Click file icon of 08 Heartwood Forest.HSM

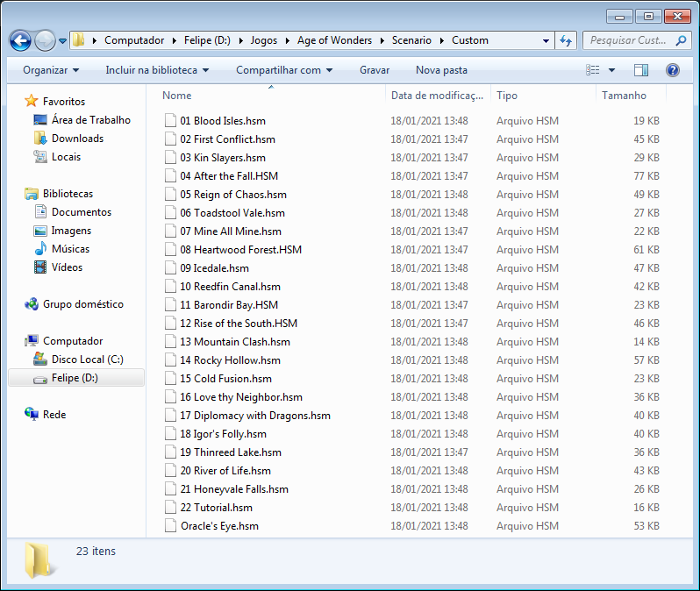click(x=170, y=250)
